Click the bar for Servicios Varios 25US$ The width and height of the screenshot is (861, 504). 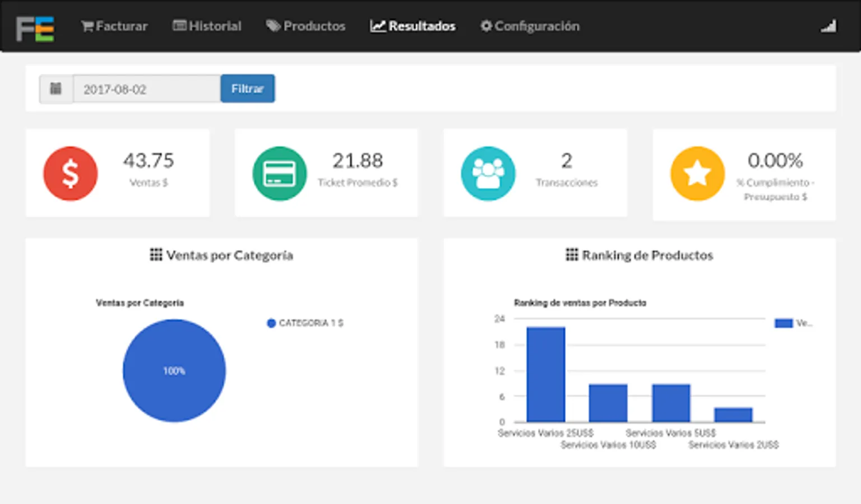(x=546, y=375)
